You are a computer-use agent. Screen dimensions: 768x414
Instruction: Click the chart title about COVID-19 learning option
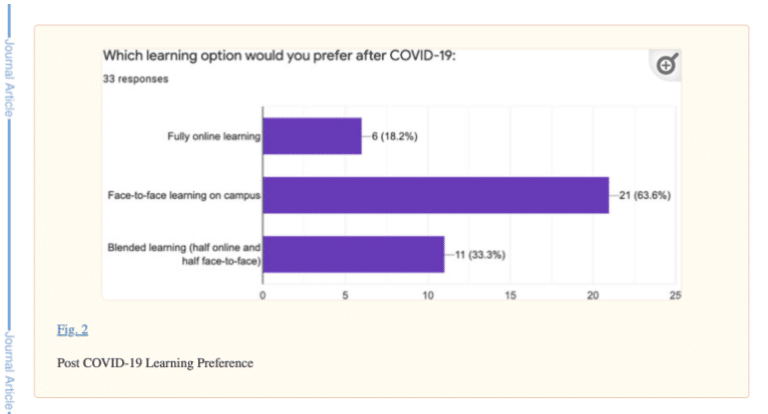tap(279, 56)
